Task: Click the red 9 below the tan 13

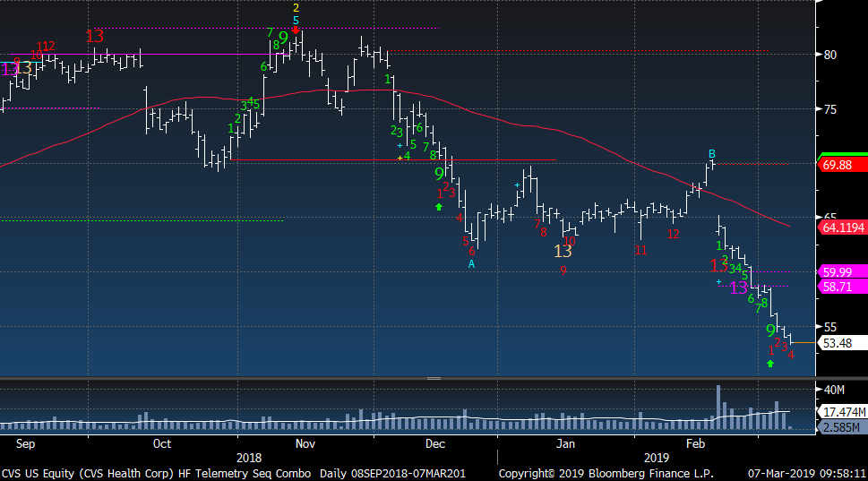Action: pyautogui.click(x=563, y=271)
